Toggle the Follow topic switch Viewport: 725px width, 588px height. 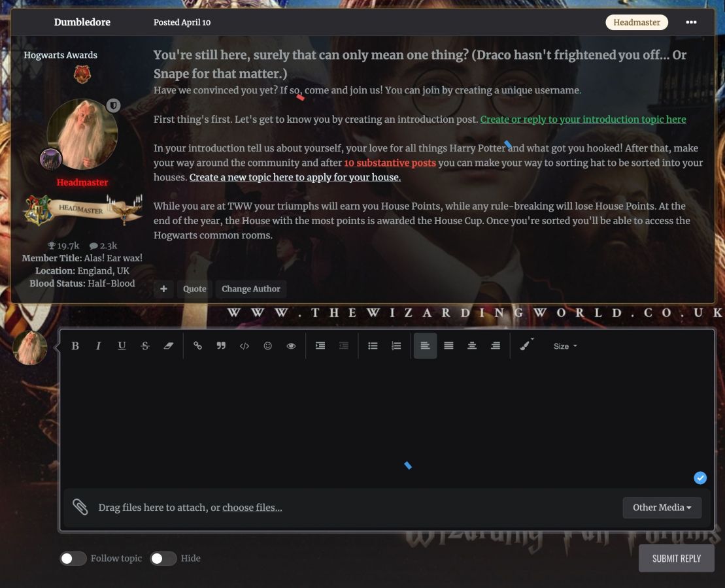[x=73, y=559]
